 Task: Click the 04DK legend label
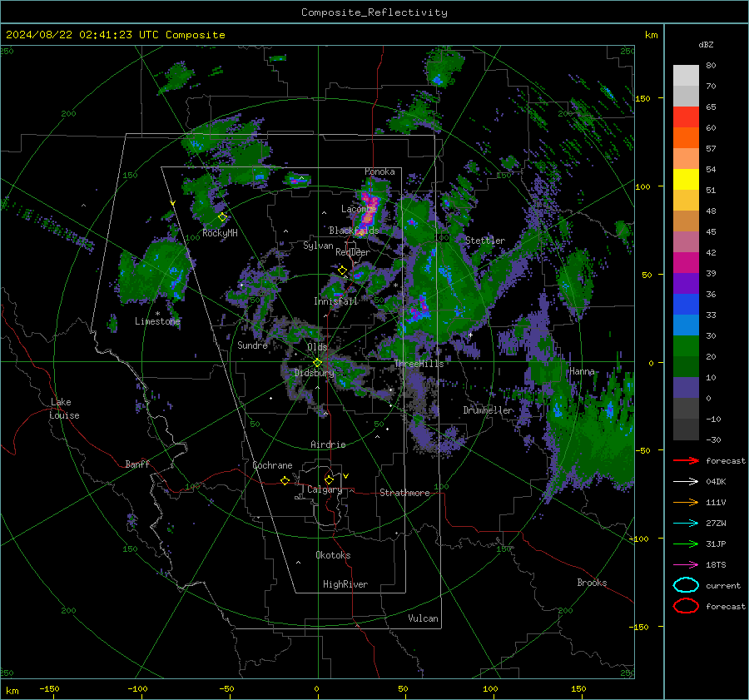coord(716,482)
